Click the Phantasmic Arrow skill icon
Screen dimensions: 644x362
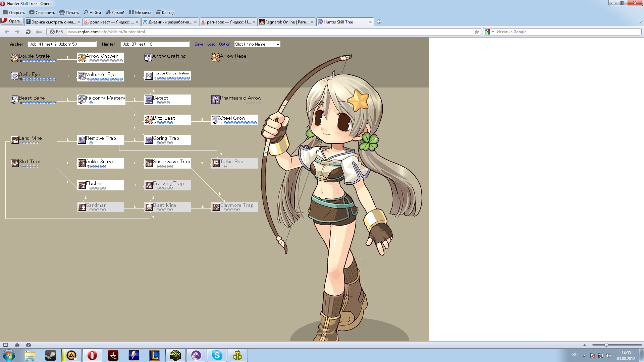215,100
